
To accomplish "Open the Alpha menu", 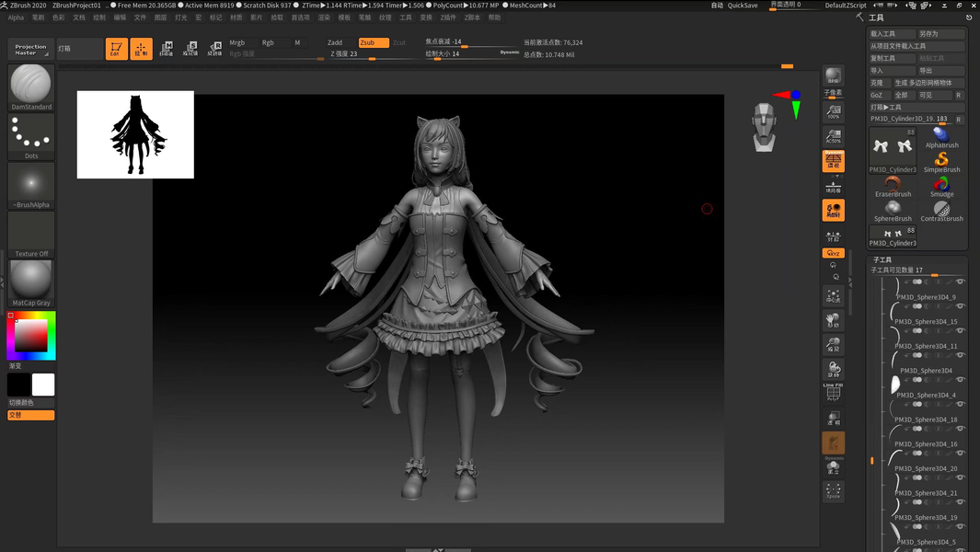I will pos(16,17).
